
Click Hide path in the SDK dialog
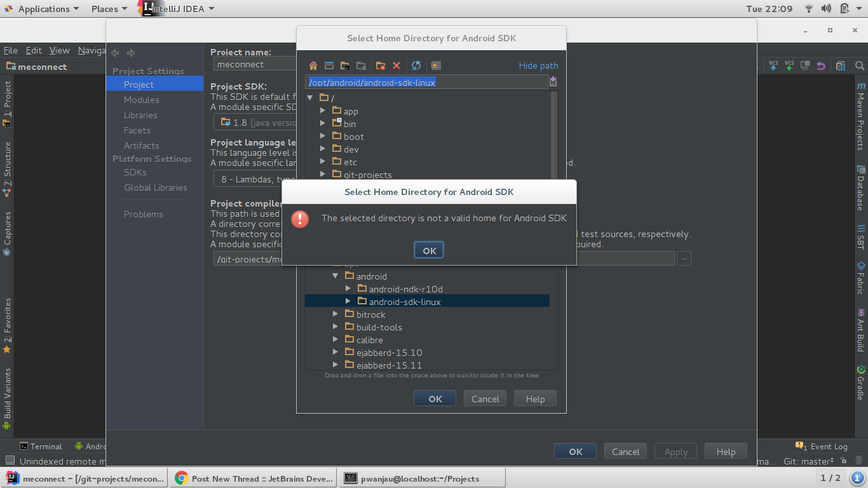click(x=538, y=65)
